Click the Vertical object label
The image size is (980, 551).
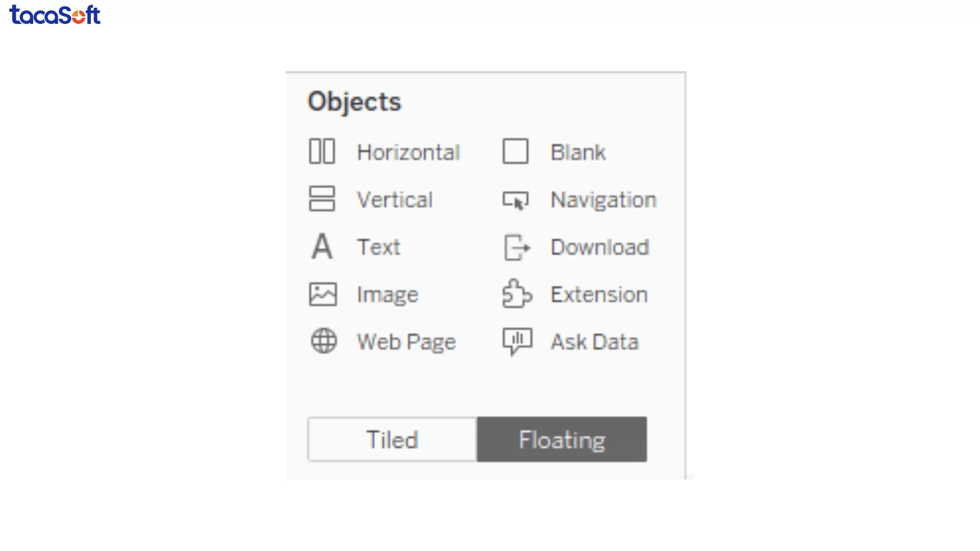pos(396,199)
